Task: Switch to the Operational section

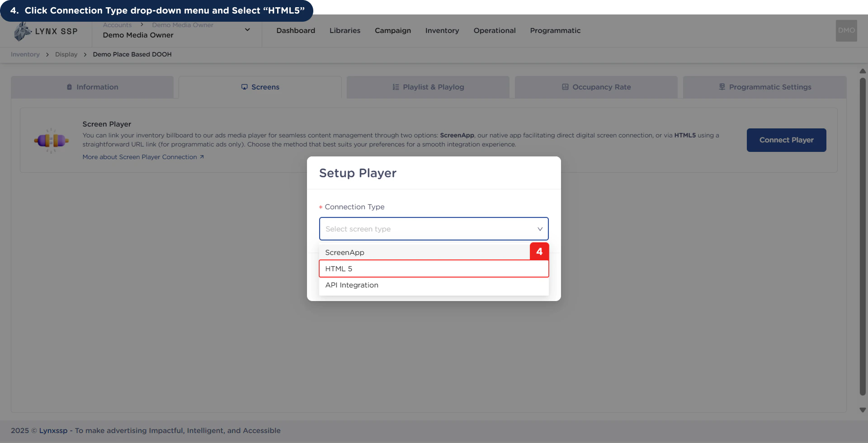Action: pos(494,30)
